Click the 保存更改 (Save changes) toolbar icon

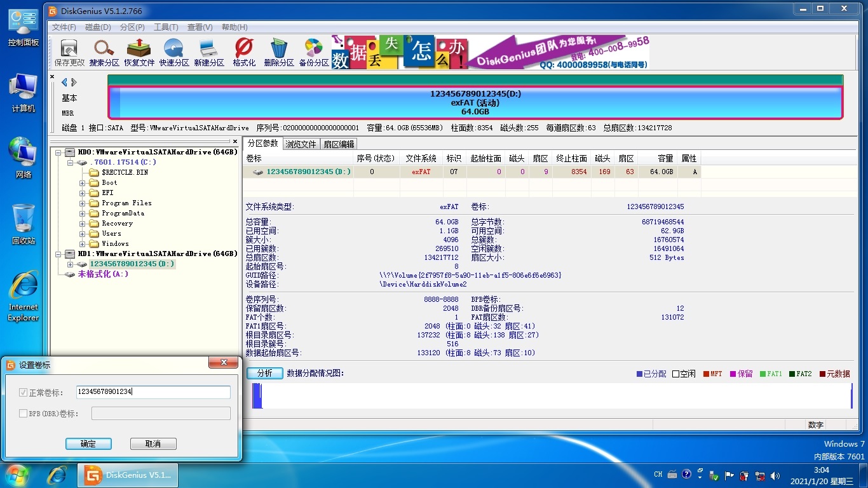(x=69, y=52)
